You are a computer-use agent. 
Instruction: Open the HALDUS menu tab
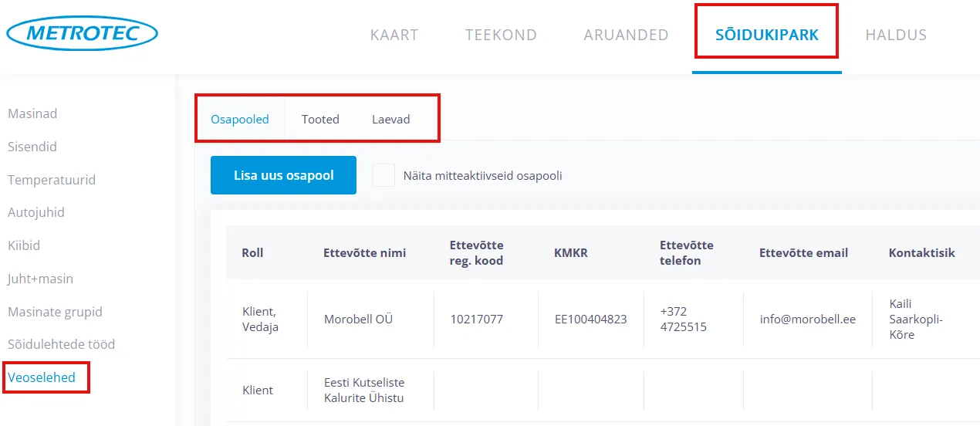pos(896,35)
